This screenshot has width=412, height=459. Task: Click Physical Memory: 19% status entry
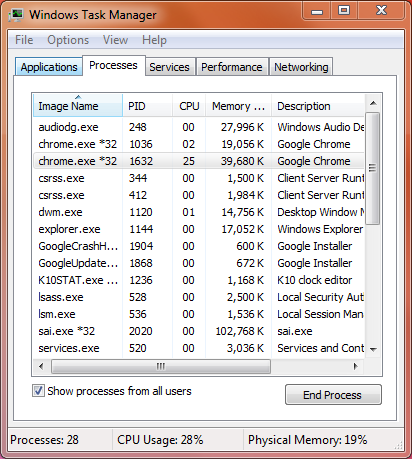tap(307, 440)
